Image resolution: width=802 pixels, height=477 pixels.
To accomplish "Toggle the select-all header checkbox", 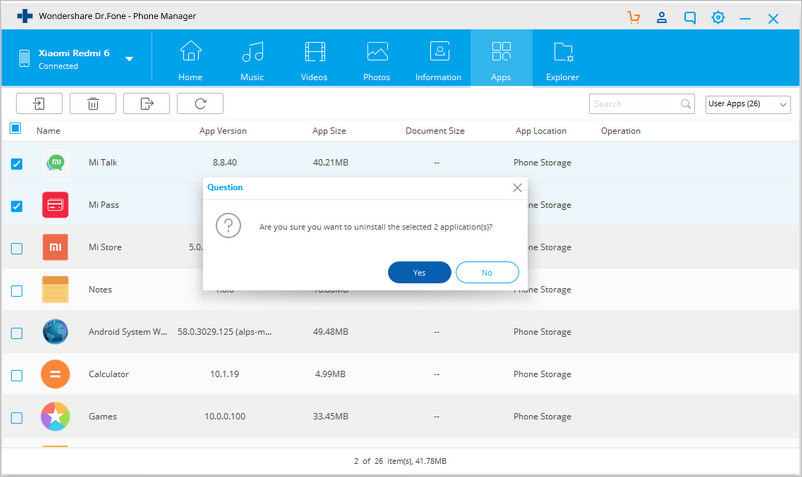I will 15,128.
